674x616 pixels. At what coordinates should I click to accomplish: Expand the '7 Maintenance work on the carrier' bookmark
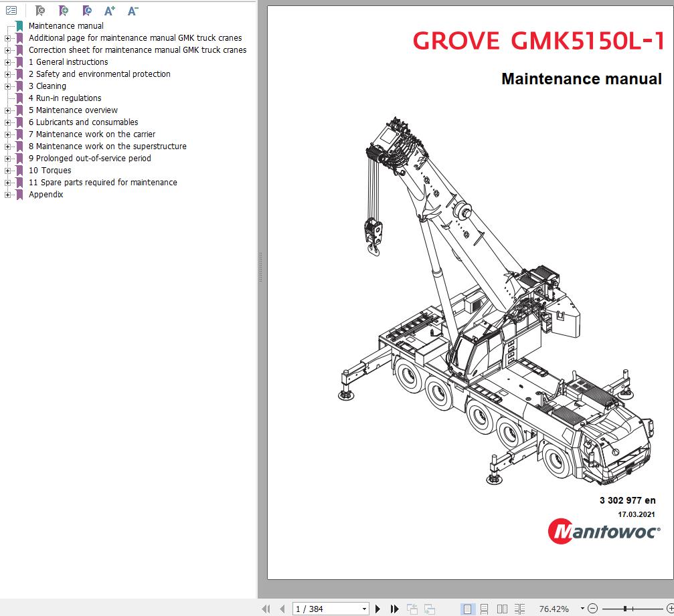[x=8, y=134]
